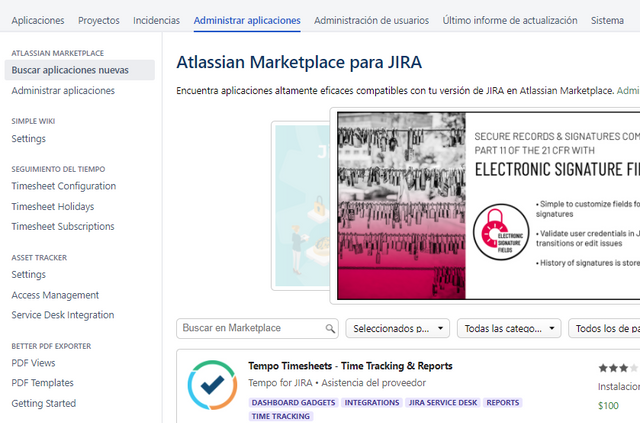Open PDF Views link
The width and height of the screenshot is (640, 423).
pos(33,363)
